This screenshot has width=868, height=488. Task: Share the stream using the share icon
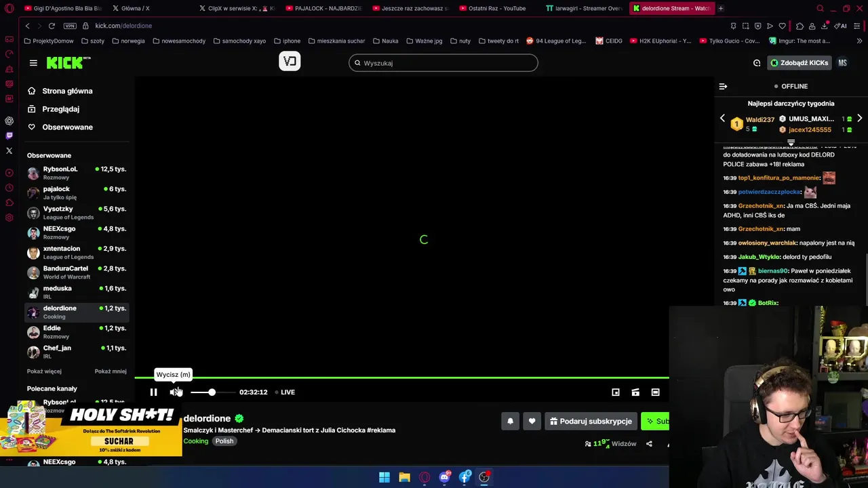click(x=649, y=444)
